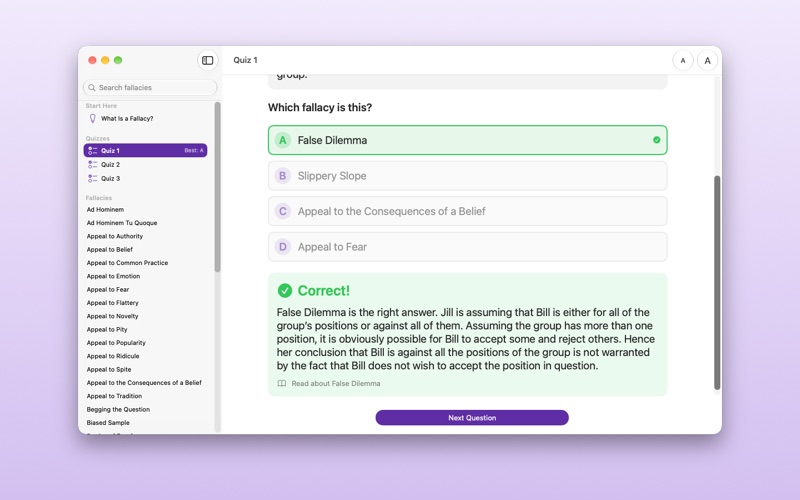
Task: Close the window with red button
Action: coord(92,60)
